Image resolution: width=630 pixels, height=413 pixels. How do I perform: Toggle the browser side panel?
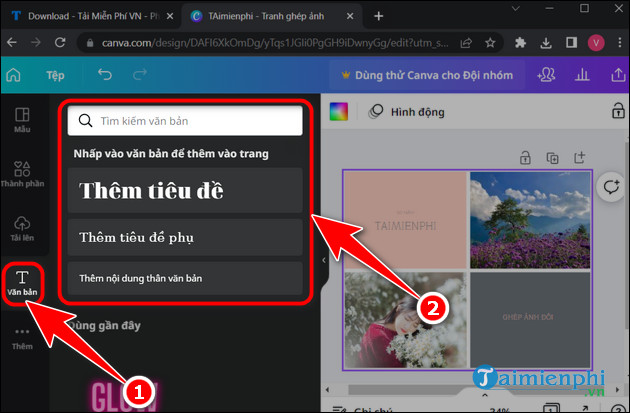(x=571, y=43)
